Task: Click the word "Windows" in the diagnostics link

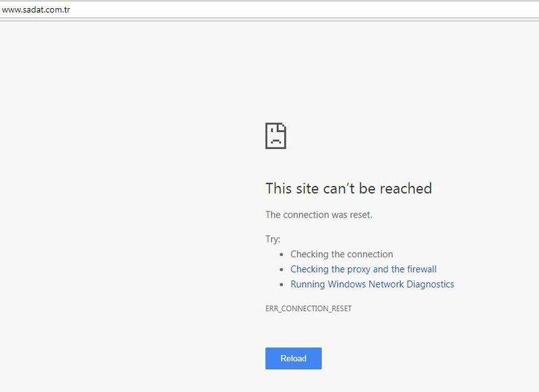Action: pos(346,284)
